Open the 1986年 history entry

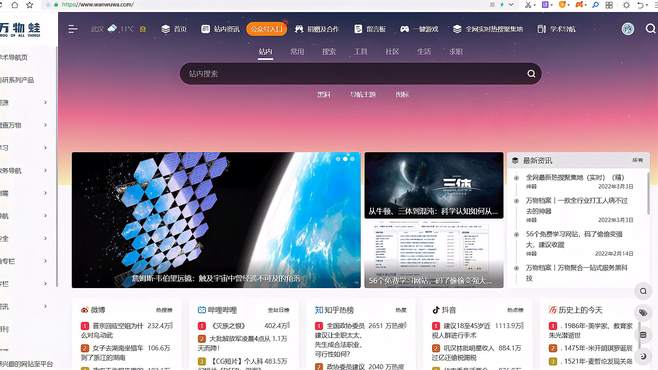point(595,330)
